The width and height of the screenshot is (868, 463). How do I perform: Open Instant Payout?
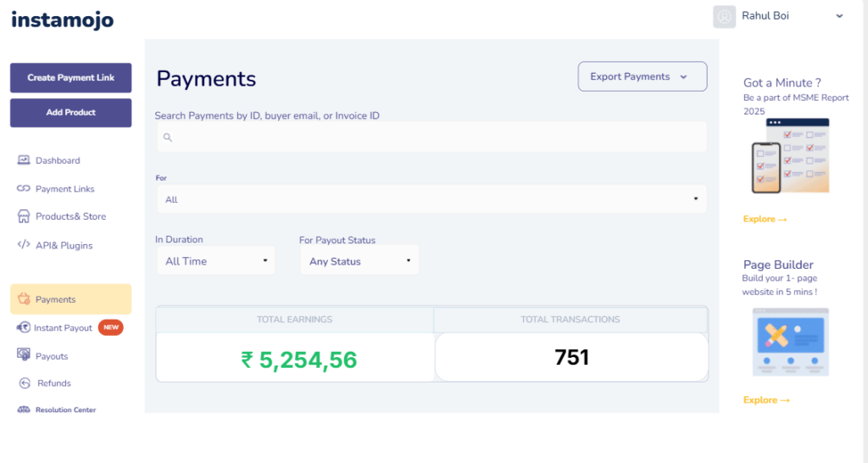[x=63, y=328]
